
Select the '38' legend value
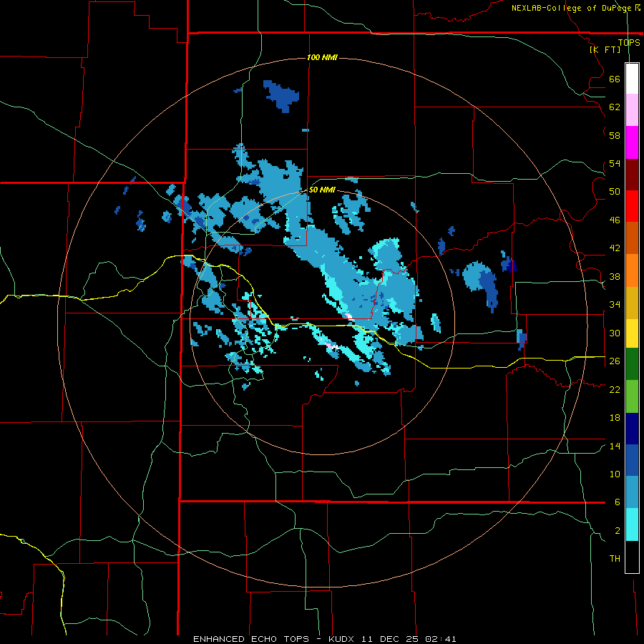[615, 276]
